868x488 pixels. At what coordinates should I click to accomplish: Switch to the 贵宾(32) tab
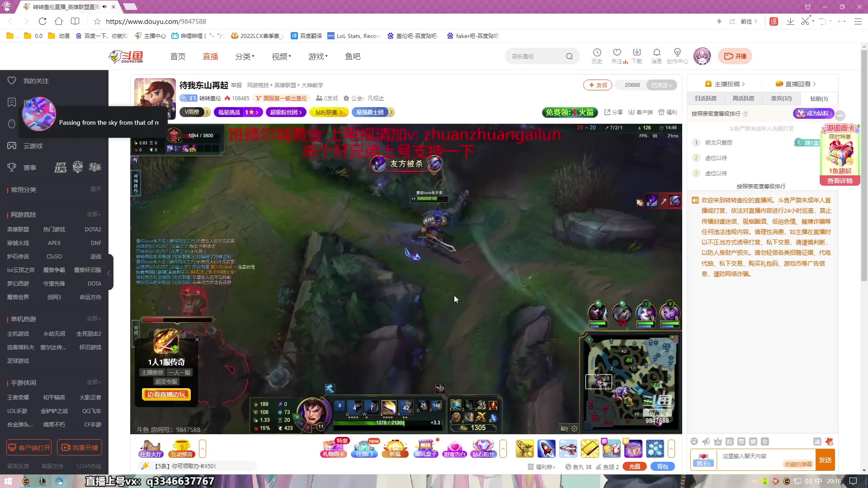781,99
